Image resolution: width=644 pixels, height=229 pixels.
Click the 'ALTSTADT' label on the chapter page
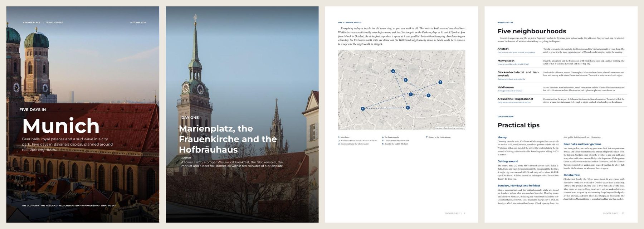[x=186, y=158]
